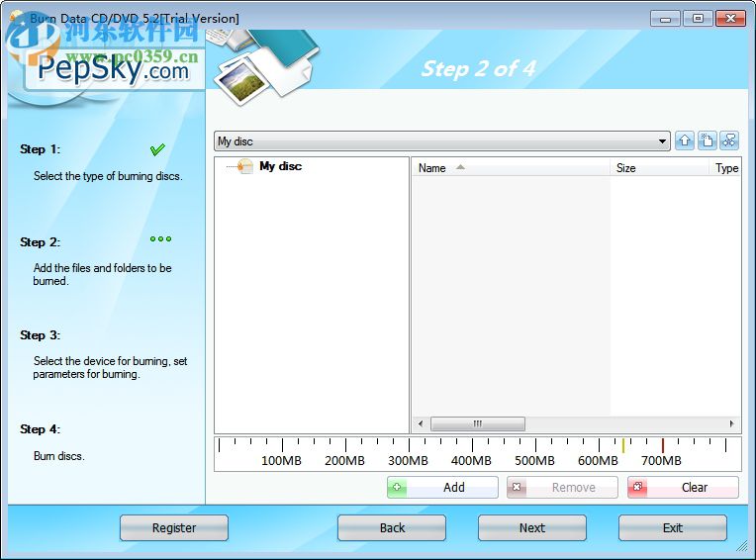Click the 'Burn discs.' description text

coord(58,456)
